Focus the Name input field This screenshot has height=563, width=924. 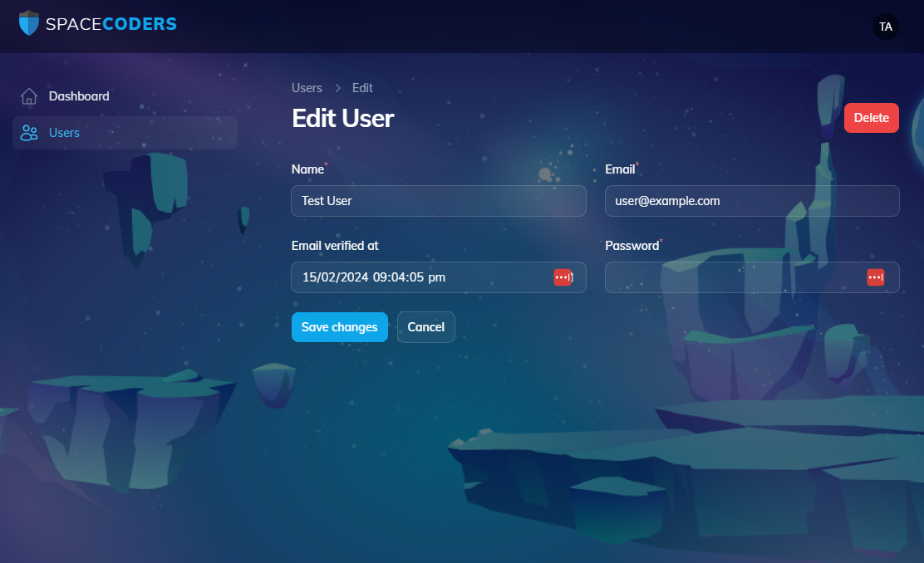439,201
